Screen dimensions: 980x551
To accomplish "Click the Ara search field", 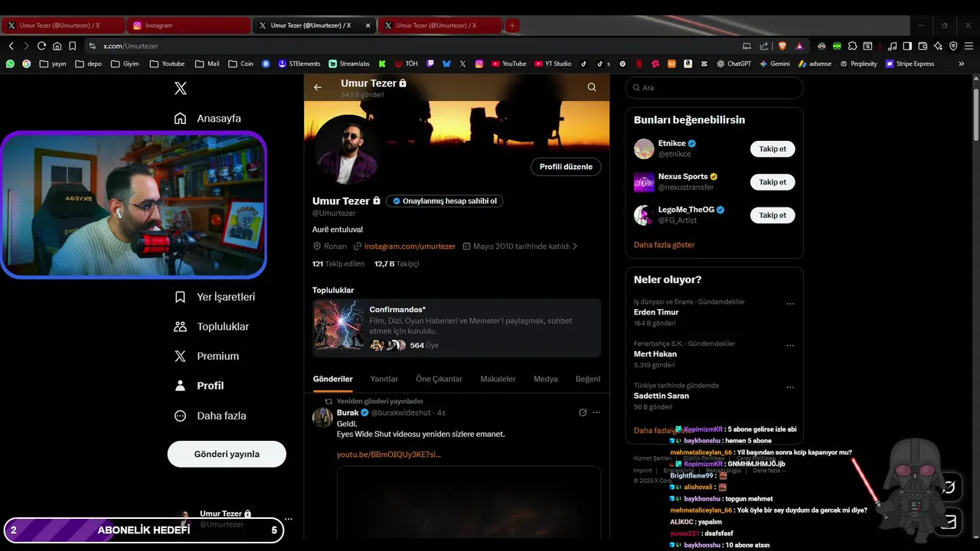I will pyautogui.click(x=714, y=88).
